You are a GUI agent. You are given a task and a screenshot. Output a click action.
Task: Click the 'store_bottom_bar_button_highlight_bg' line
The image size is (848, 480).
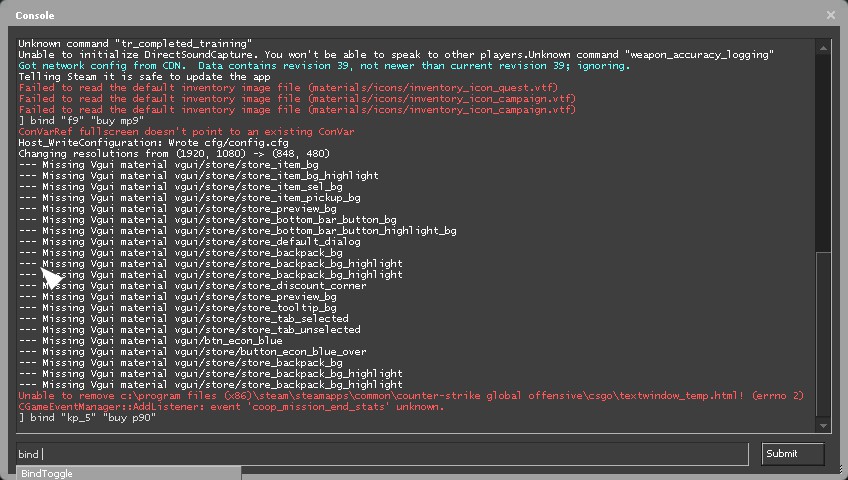pyautogui.click(x=237, y=231)
